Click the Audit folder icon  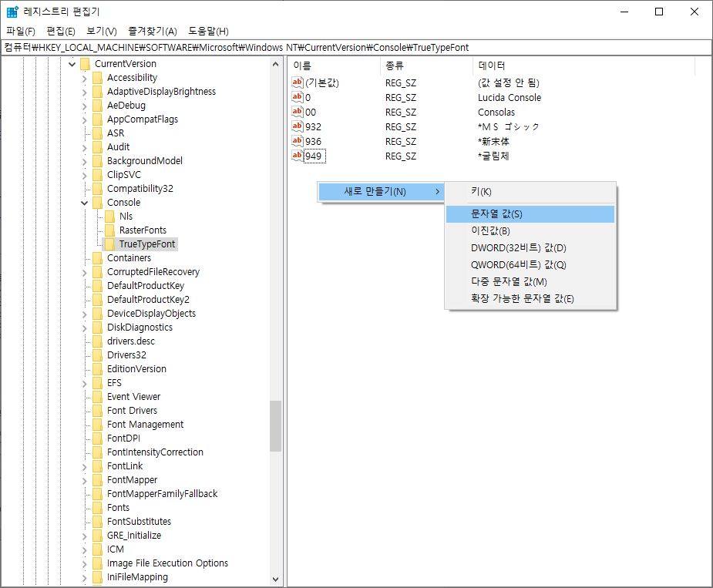97,147
